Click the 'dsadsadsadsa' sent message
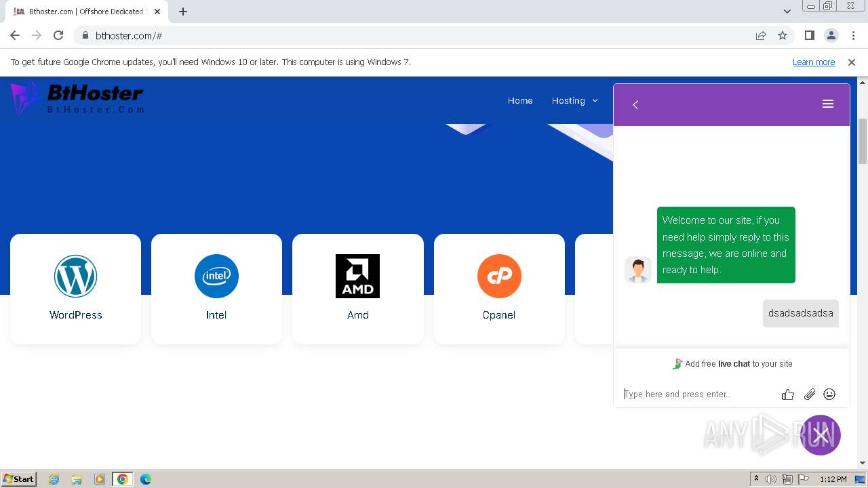Image resolution: width=868 pixels, height=488 pixels. tap(801, 313)
